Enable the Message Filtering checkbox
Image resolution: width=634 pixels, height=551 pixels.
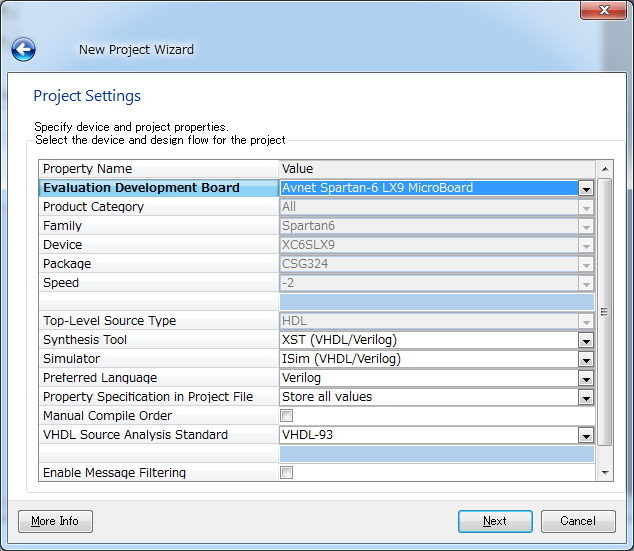(287, 472)
